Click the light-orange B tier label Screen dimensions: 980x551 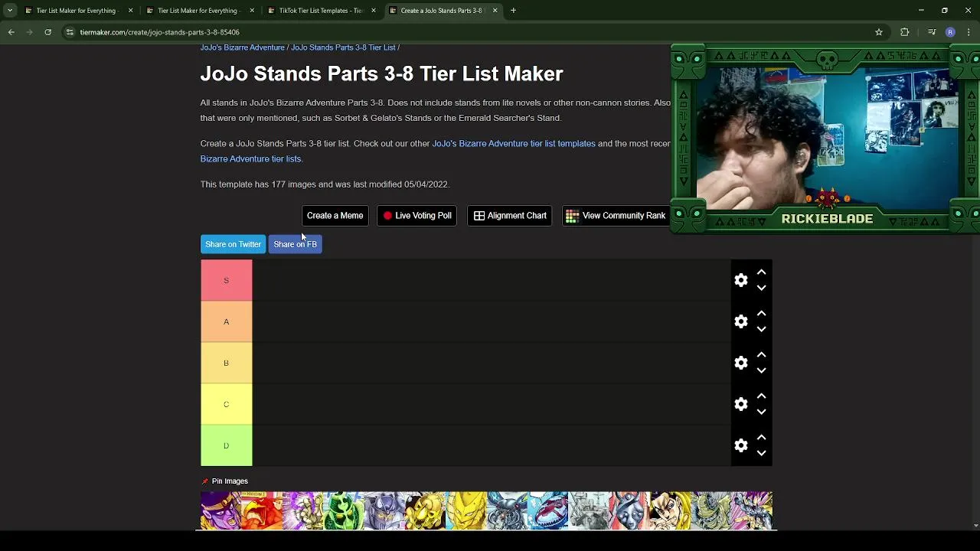click(x=226, y=363)
